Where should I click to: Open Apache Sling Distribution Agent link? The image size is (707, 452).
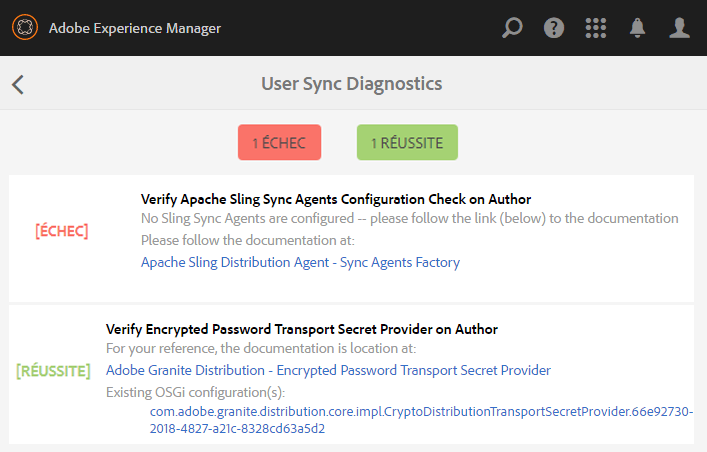pos(300,263)
